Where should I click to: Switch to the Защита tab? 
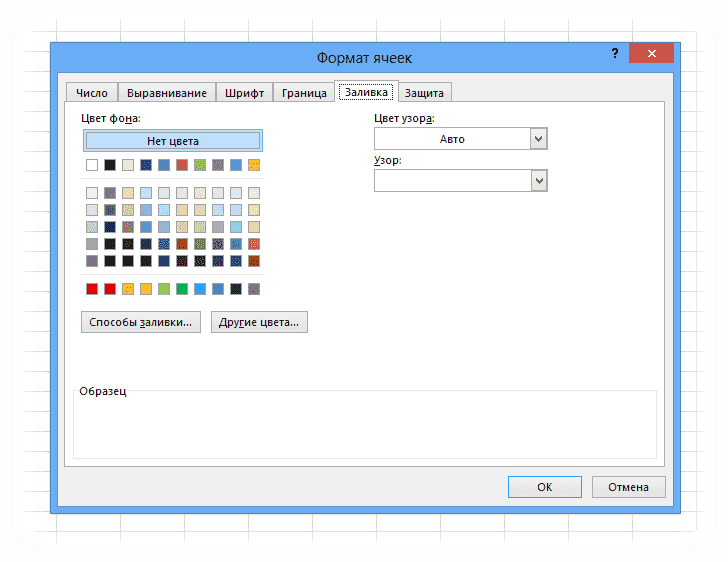424,93
